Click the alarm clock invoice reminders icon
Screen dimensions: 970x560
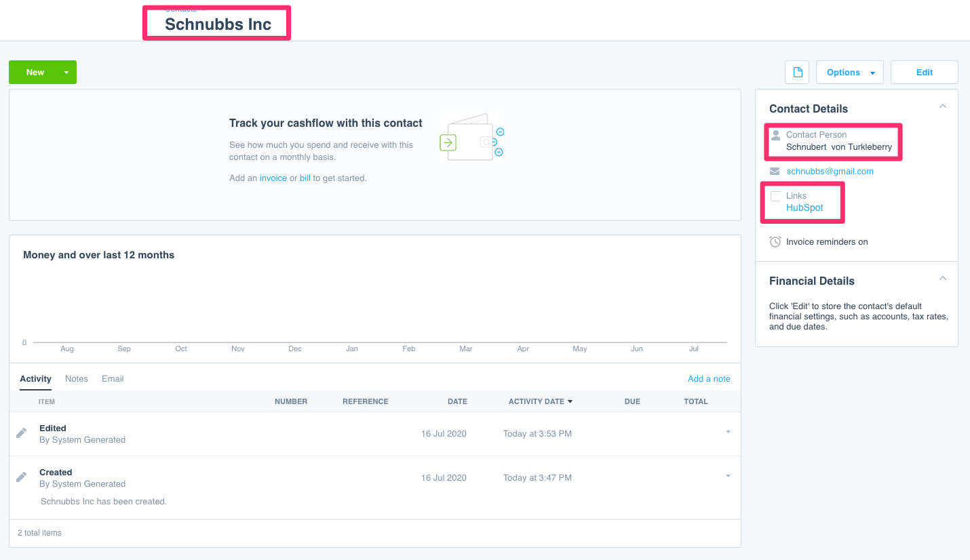click(775, 241)
